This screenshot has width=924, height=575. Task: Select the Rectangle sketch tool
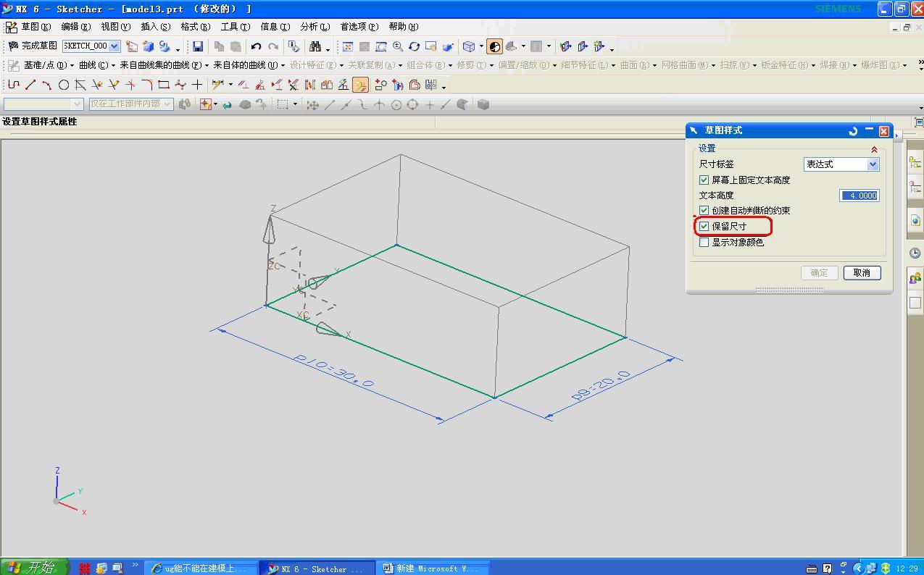click(x=164, y=85)
